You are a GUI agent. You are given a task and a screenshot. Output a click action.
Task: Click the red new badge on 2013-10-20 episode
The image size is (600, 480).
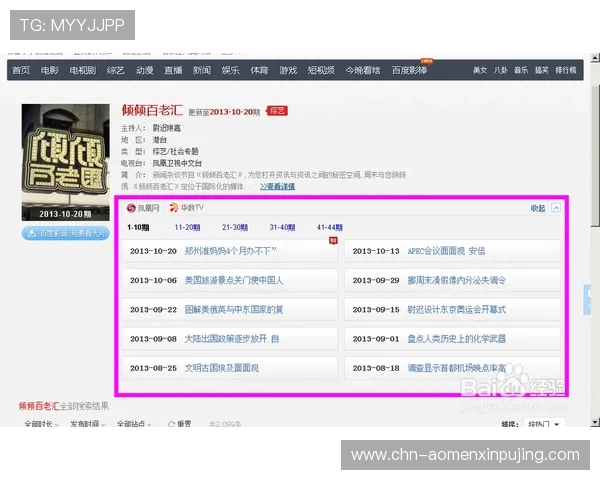click(333, 241)
